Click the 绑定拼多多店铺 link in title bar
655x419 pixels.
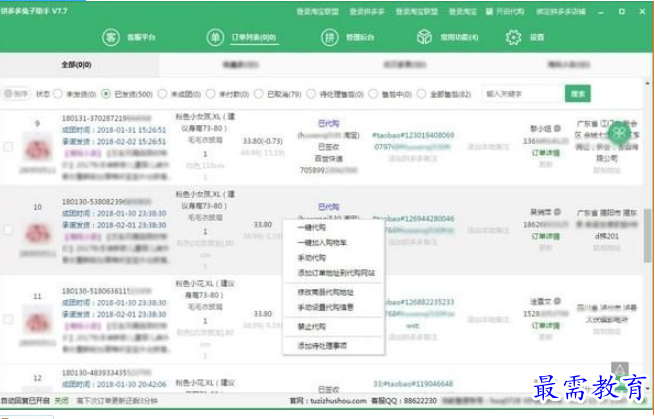(x=561, y=11)
